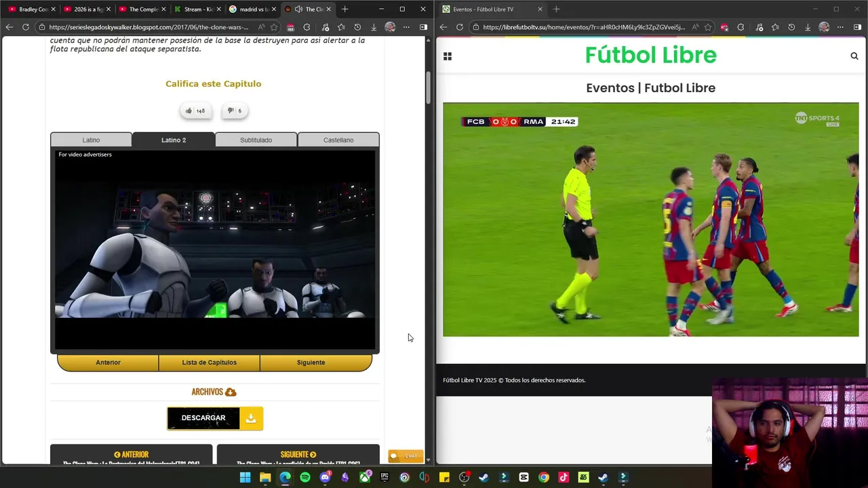Add Clone Wars page to favorites
Image resolution: width=868 pixels, height=488 pixels.
click(x=274, y=27)
